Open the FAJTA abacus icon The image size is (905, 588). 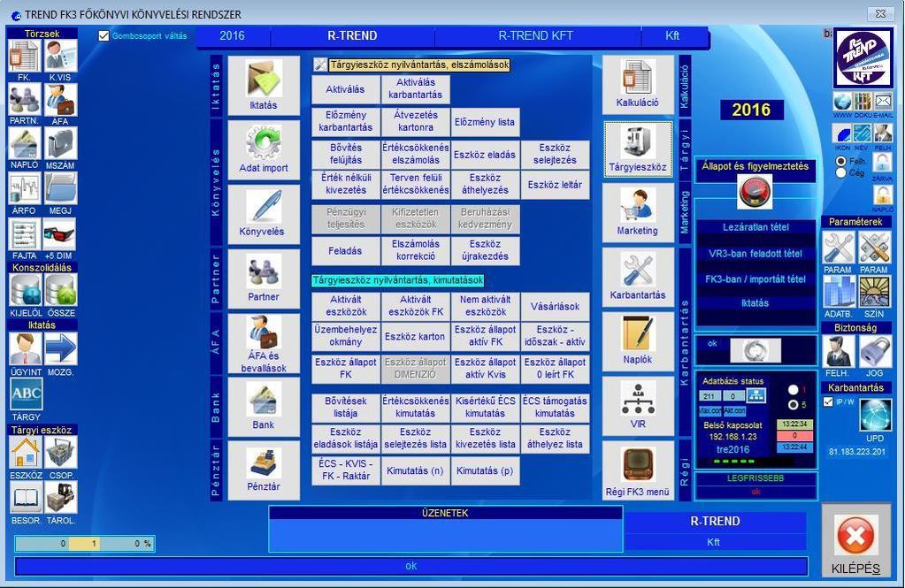click(24, 234)
